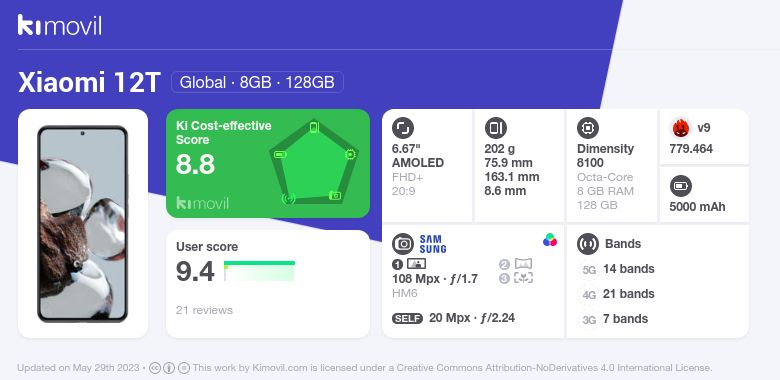Click the SELF selfie camera badge

coord(407,318)
